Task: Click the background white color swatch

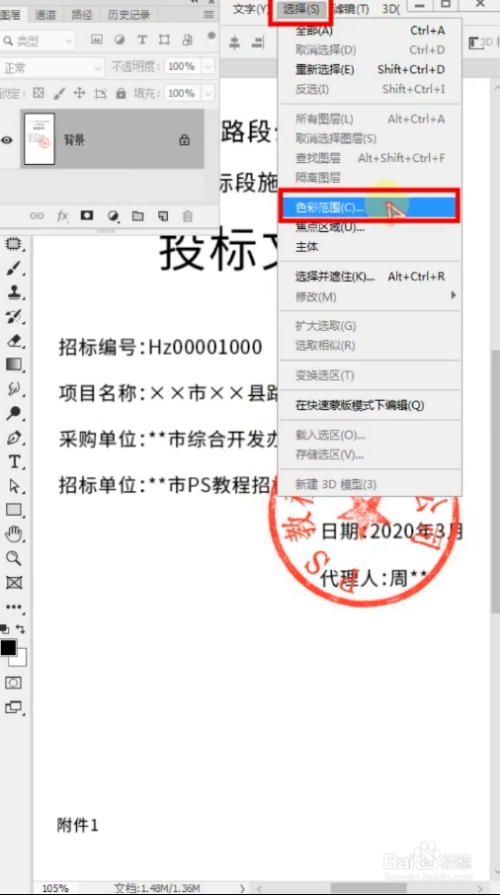Action: coord(21,659)
